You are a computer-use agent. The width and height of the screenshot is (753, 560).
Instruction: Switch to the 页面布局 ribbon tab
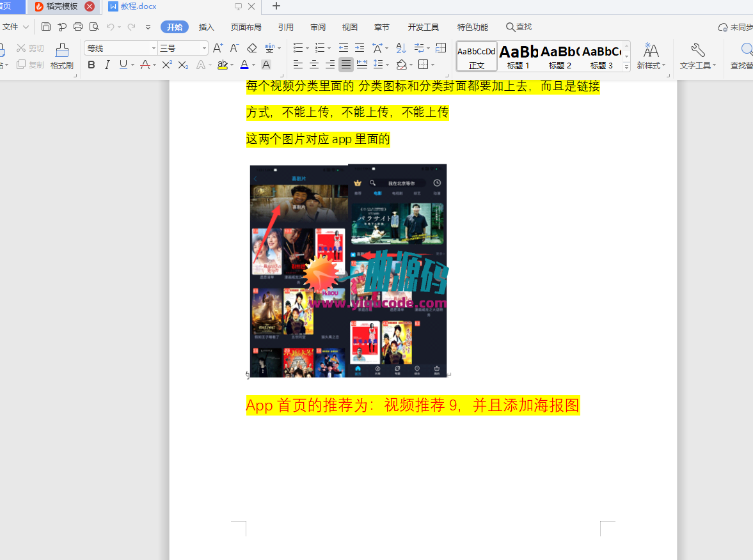click(x=246, y=27)
